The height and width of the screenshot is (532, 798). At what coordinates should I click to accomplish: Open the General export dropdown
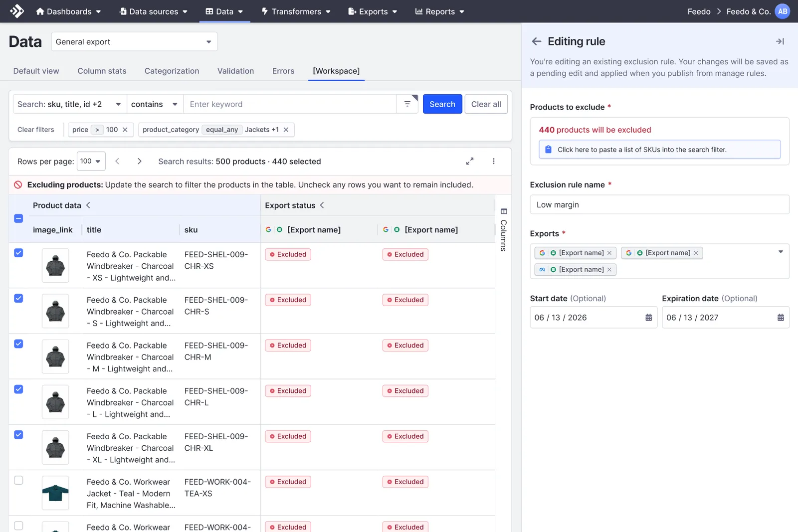(134, 42)
